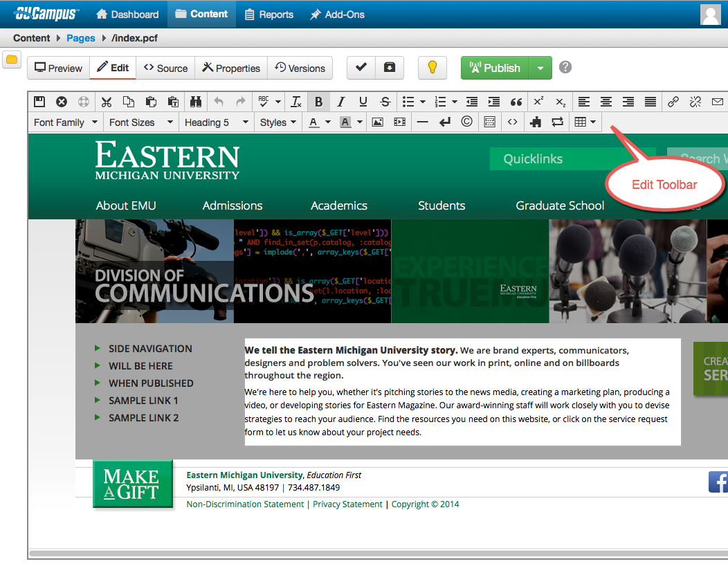Click the Cancel and exit X icon
728x566 pixels.
[62, 102]
